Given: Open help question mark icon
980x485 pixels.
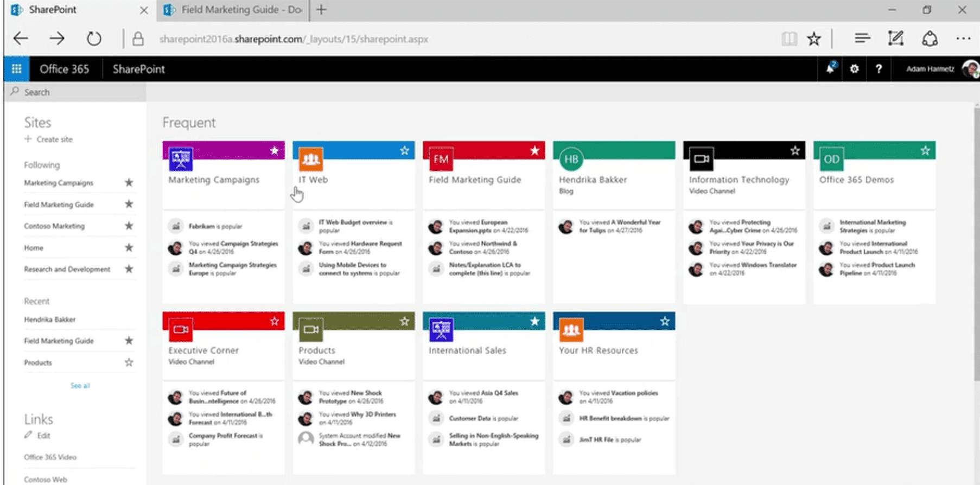Looking at the screenshot, I should pos(879,69).
